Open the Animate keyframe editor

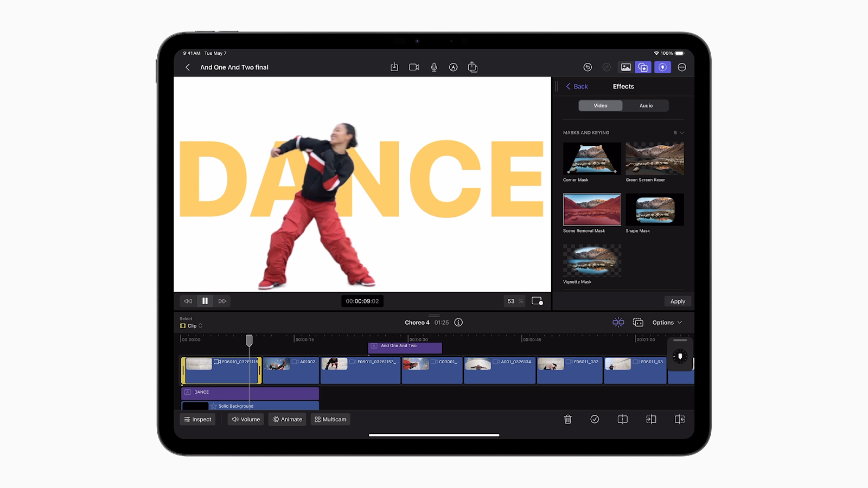[x=288, y=419]
